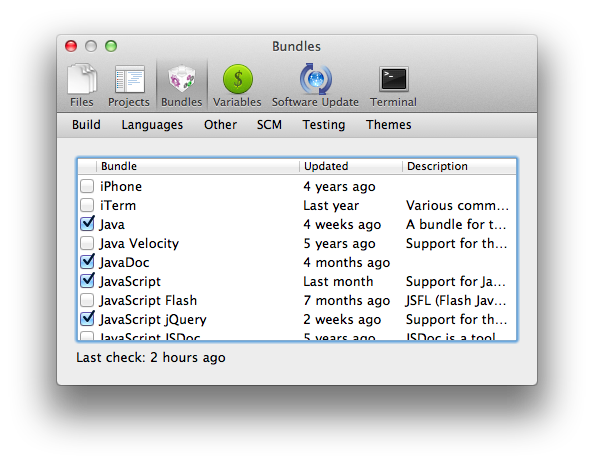Sort by the Bundle column header
This screenshot has height=464, width=594.
coord(198,166)
